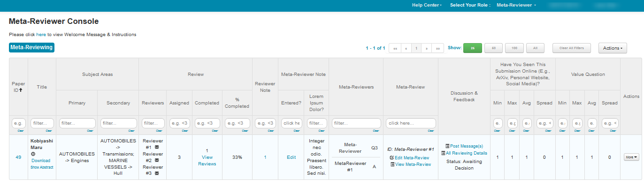This screenshot has width=644, height=186.
Task: Set page size to 50
Action: (x=493, y=48)
